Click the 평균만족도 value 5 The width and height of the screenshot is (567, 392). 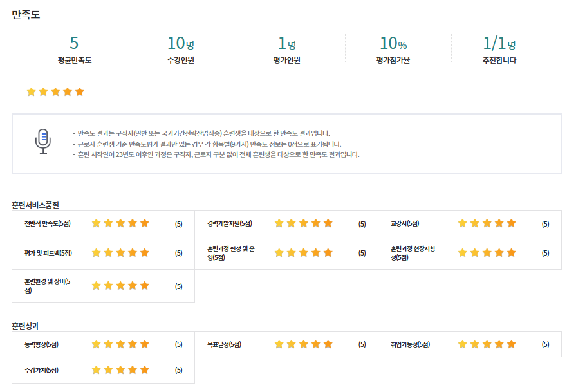(x=74, y=43)
